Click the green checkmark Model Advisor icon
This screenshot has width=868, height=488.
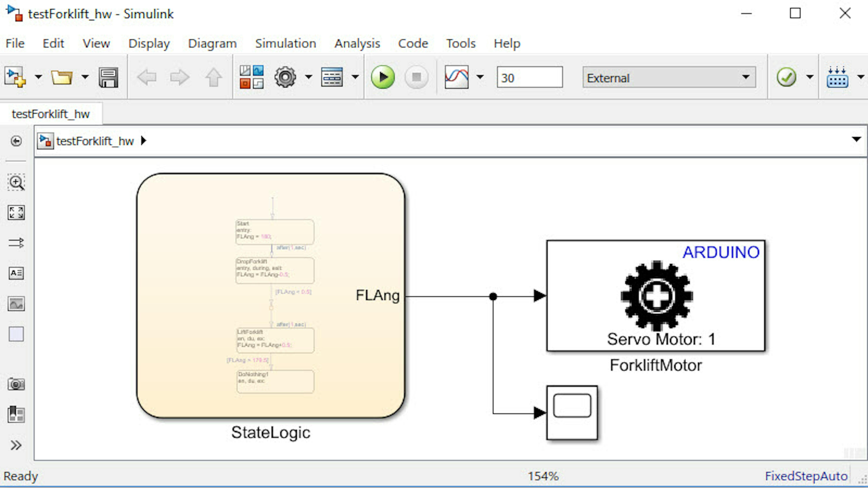point(786,77)
